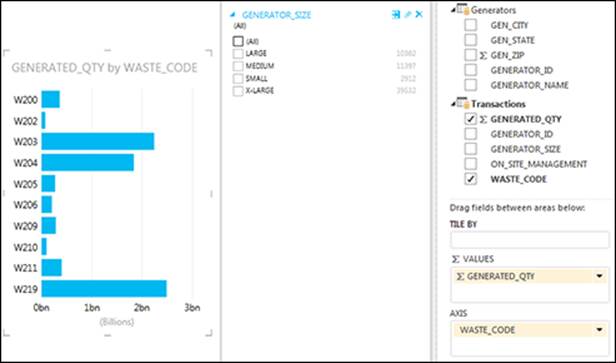
Task: Tick GENERATOR_ID under Transactions table
Action: [471, 134]
